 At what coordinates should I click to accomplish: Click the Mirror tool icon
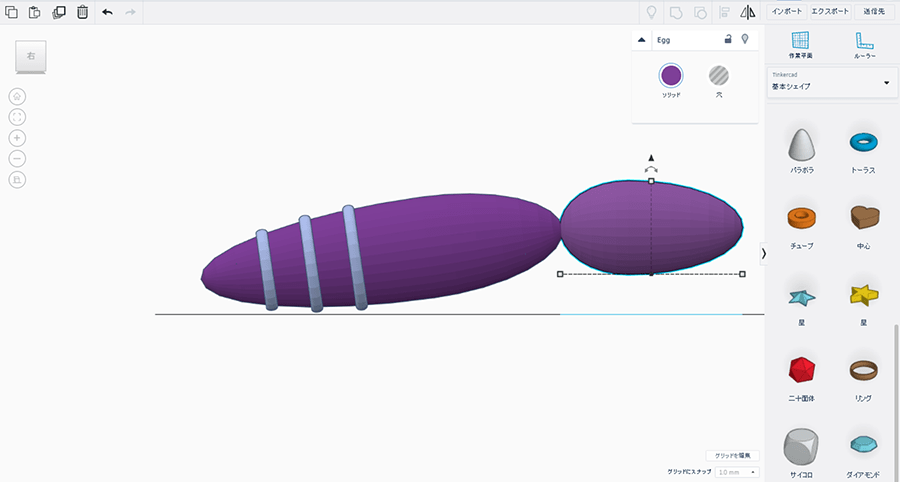tap(748, 12)
